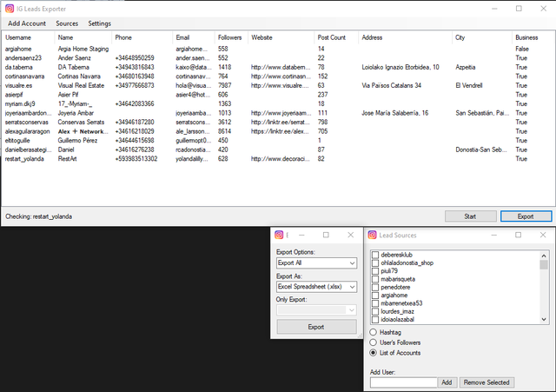556x392 pixels.
Task: Open the Export Options dropdown
Action: (316, 262)
